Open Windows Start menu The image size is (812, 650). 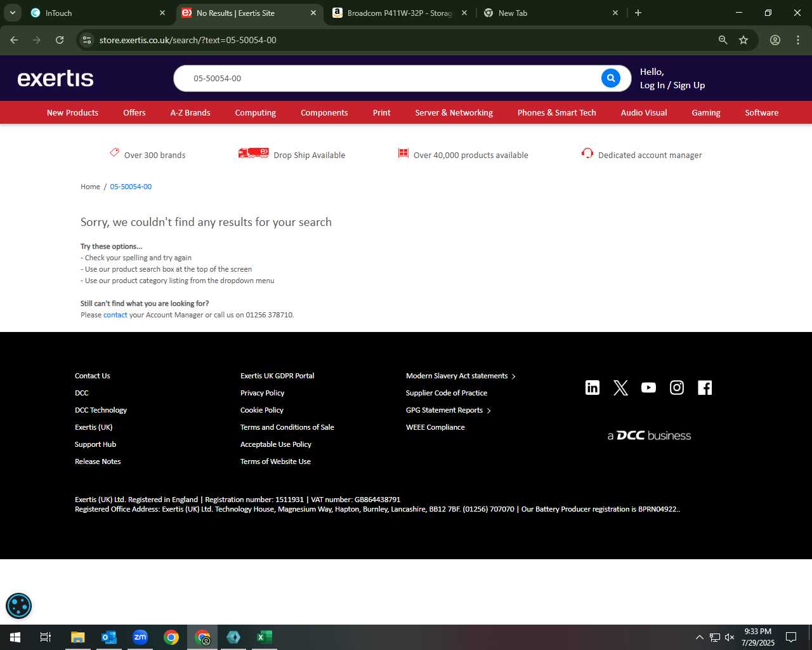15,637
